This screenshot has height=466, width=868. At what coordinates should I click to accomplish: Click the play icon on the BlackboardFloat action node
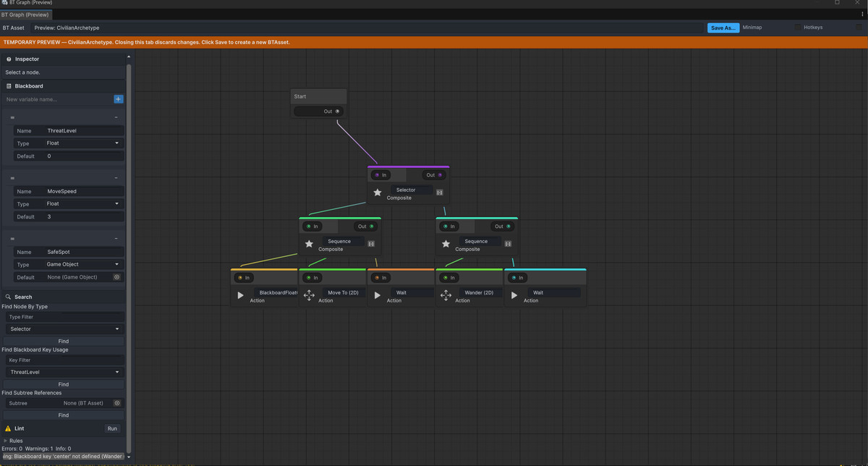241,295
